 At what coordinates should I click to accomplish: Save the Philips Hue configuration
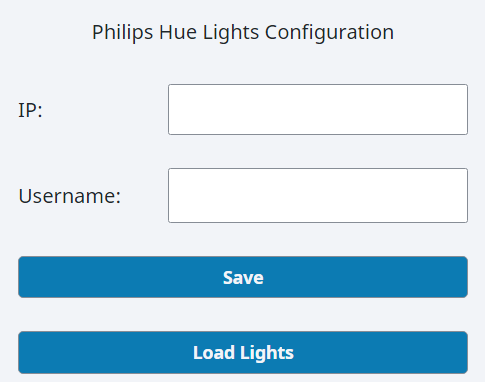pyautogui.click(x=243, y=277)
